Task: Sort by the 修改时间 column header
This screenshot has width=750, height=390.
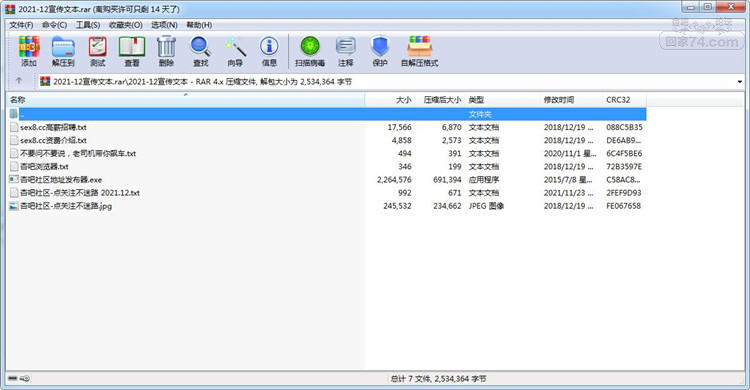Action: point(571,100)
